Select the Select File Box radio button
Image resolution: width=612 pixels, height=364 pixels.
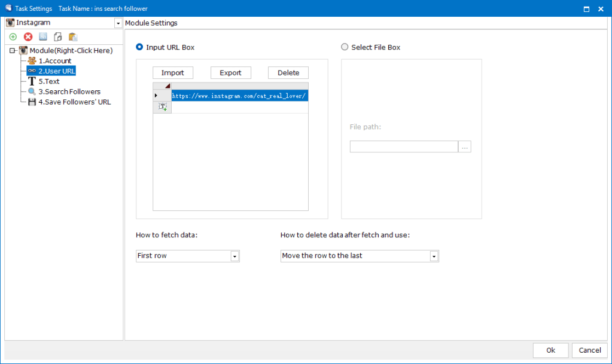[345, 47]
